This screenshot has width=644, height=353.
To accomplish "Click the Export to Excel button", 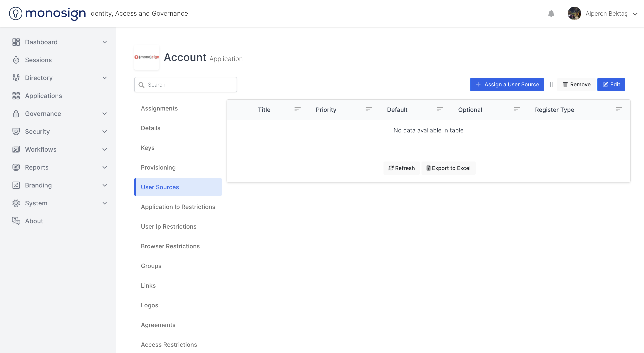I will (x=448, y=168).
